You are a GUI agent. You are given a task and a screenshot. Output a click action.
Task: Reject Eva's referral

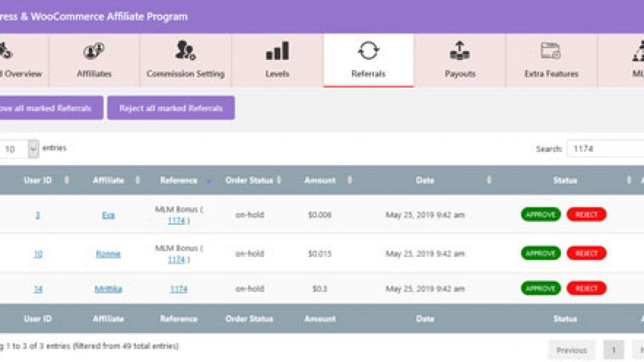tap(587, 214)
